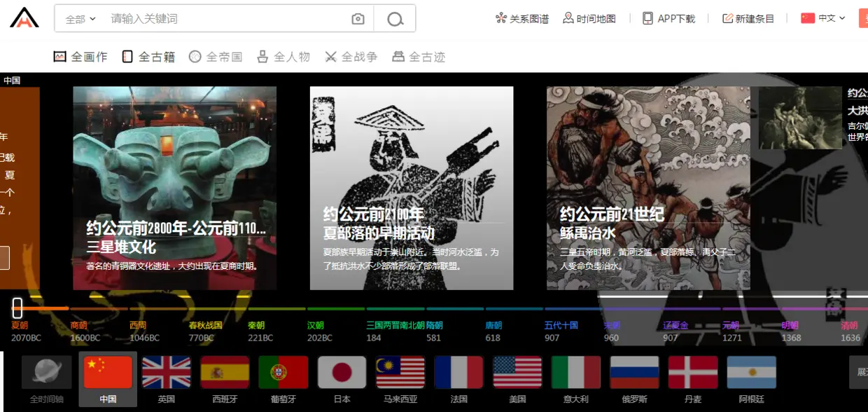Select the 中国 flag
Image resolution: width=868 pixels, height=412 pixels.
coord(108,373)
